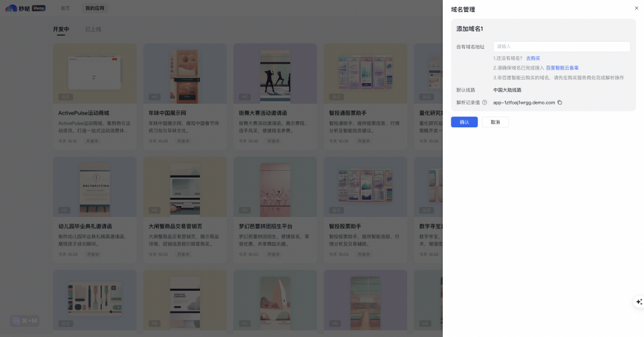Click the 幼儿园毕业典礼邀请函 title
This screenshot has height=337, width=644.
85,226
